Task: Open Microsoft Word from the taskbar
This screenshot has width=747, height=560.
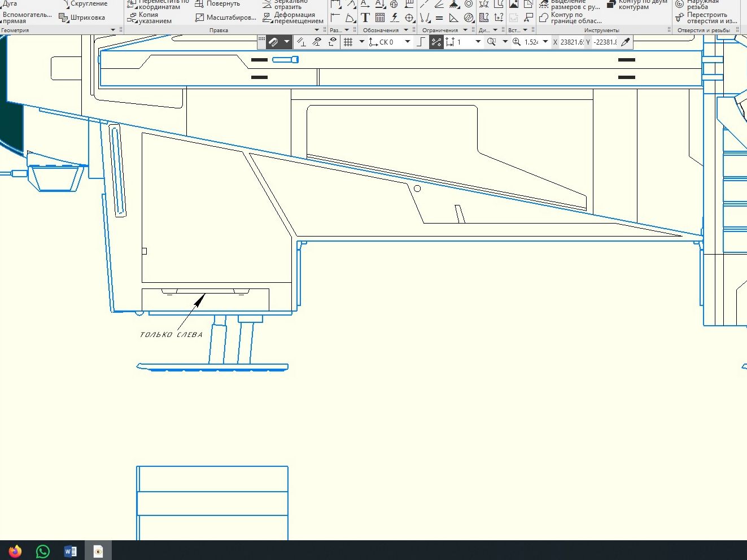Action: click(70, 551)
